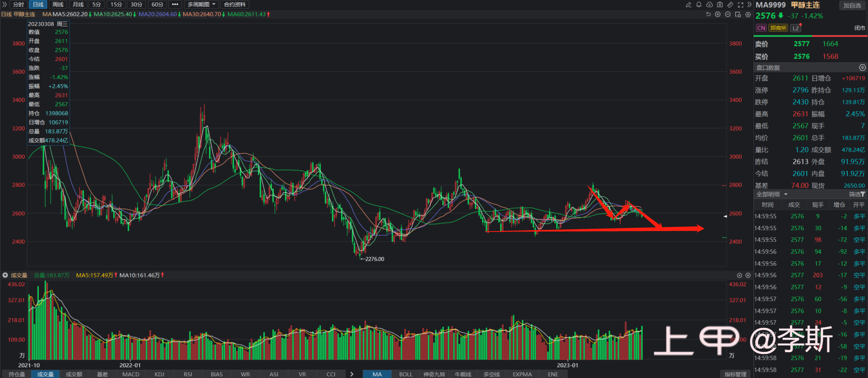Switch to 分时 intraday view
868x378 pixels.
(19, 5)
